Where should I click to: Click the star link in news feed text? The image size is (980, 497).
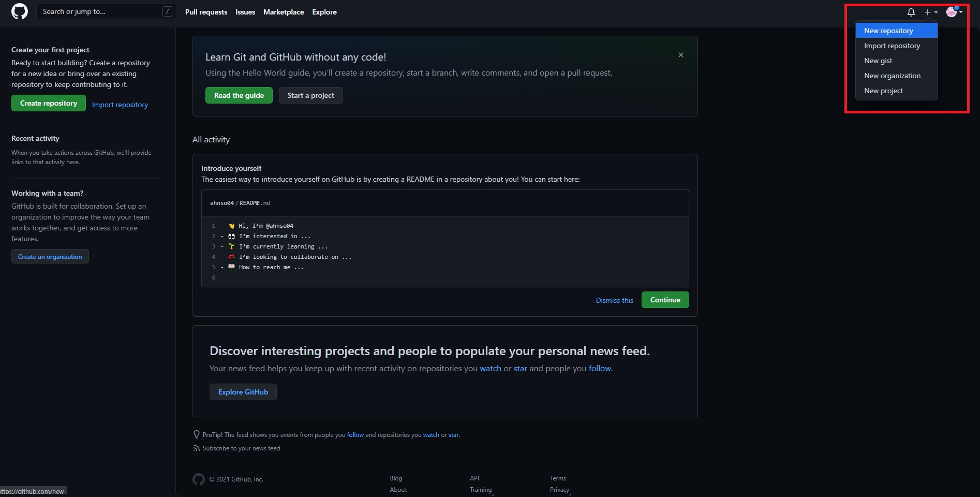pos(520,368)
